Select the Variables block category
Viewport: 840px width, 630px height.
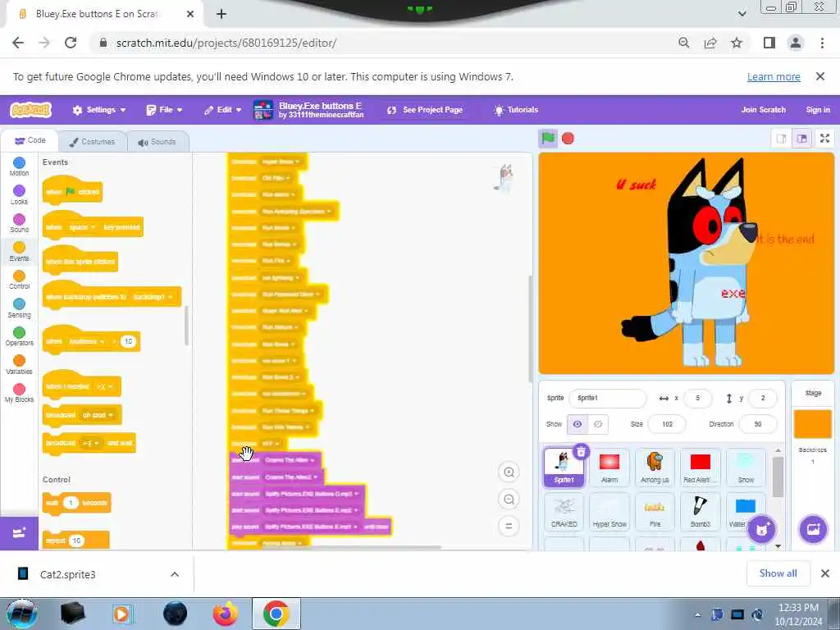pos(20,365)
